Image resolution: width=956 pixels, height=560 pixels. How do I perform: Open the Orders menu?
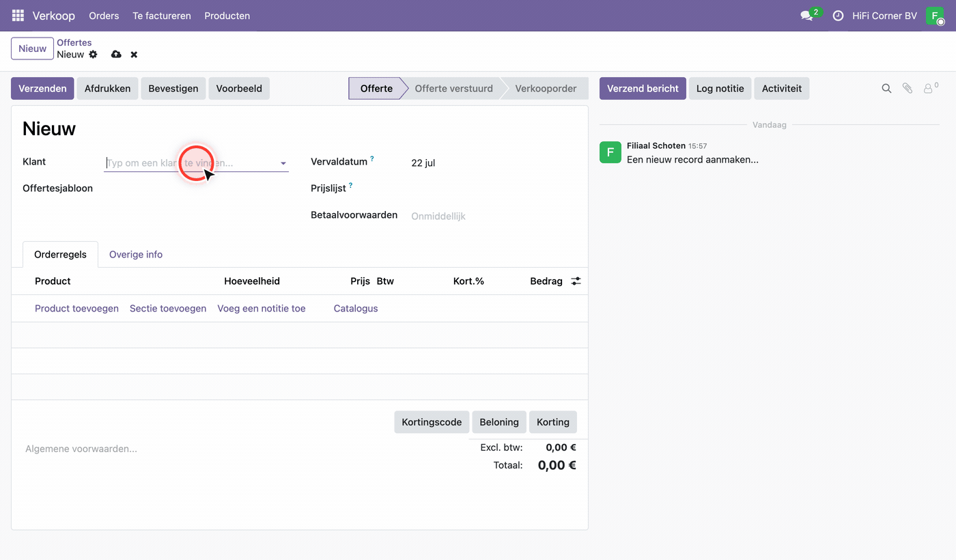click(x=104, y=16)
